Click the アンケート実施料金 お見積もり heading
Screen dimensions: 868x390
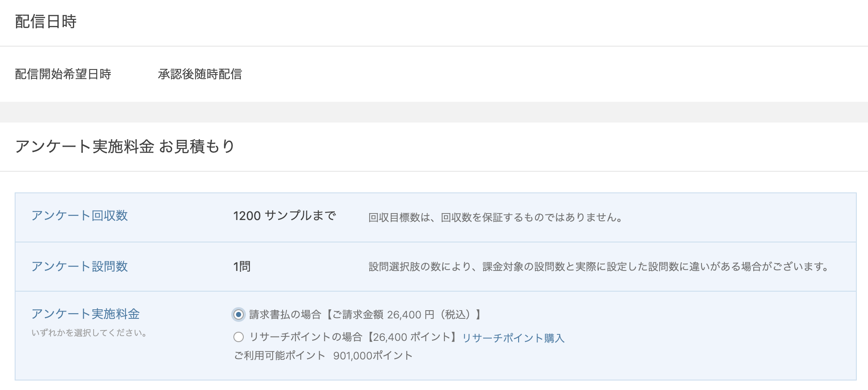(x=125, y=147)
